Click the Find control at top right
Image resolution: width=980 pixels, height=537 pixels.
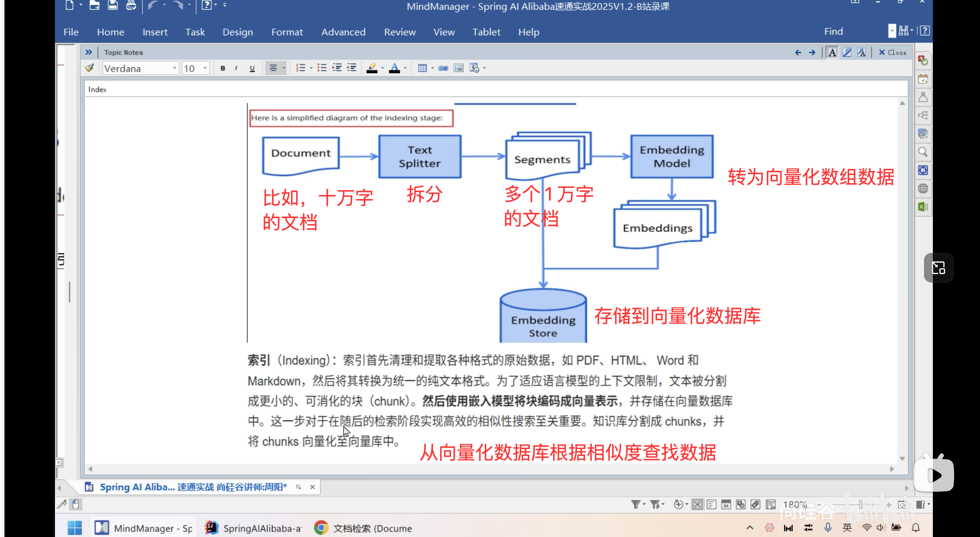pyautogui.click(x=833, y=31)
